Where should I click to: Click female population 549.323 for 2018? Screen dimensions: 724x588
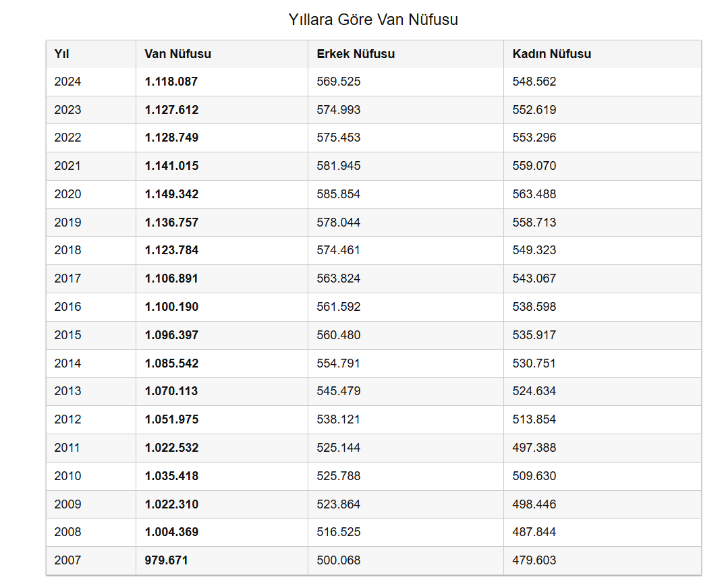pos(534,250)
